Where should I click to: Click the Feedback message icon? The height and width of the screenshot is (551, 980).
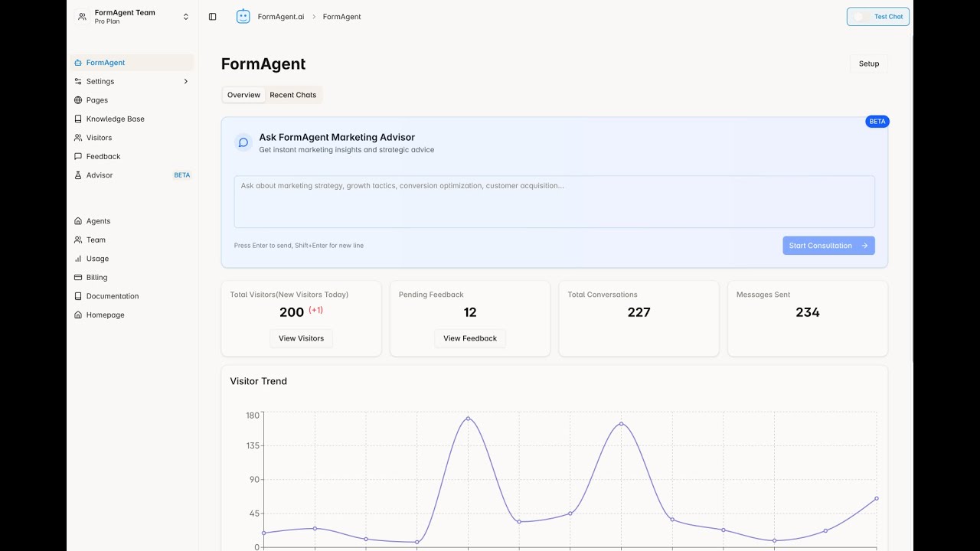78,156
